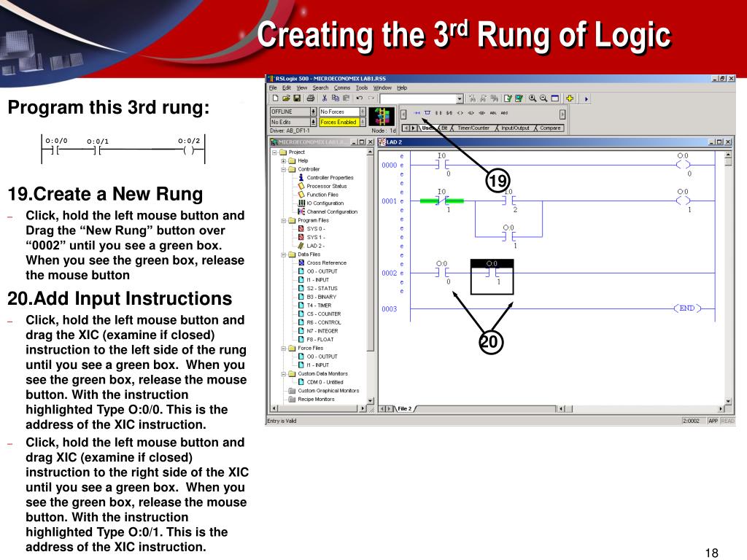Select the XIC examine-if-closed instruction icon
The image size is (747, 560).
coord(438,113)
